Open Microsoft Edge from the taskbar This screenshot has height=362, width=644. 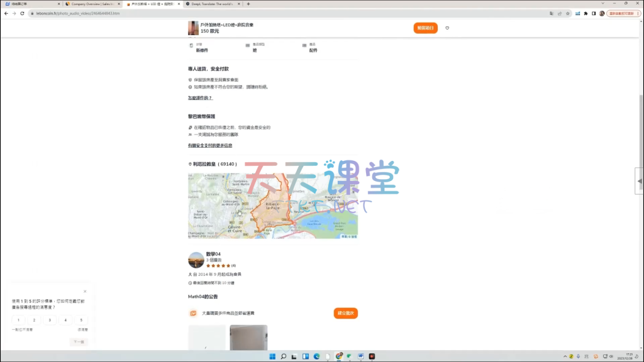coord(316,356)
